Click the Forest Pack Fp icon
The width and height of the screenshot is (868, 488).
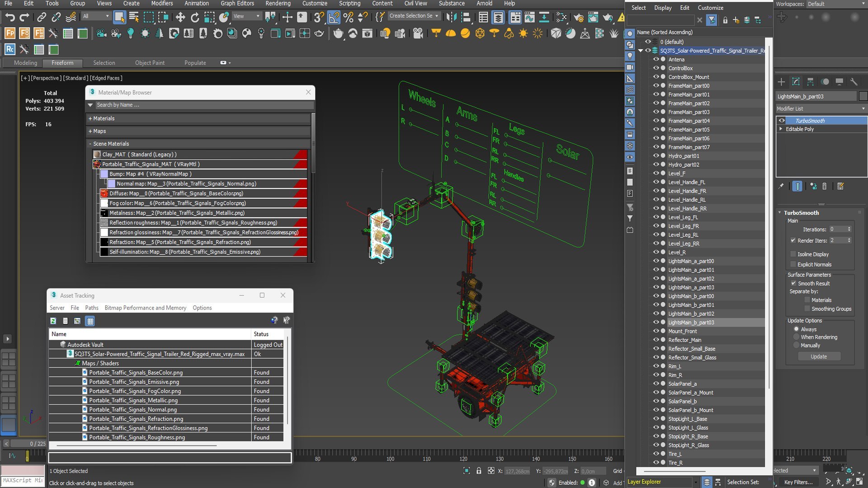tap(10, 33)
